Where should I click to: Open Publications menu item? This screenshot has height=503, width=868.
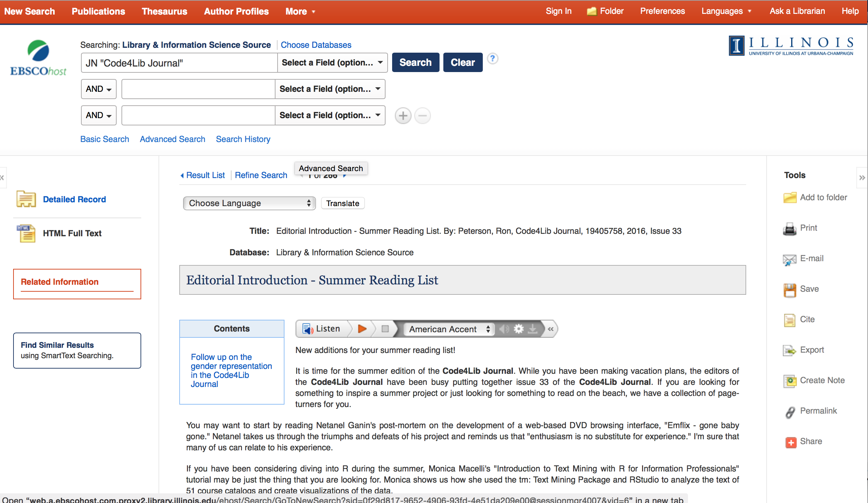click(x=98, y=11)
